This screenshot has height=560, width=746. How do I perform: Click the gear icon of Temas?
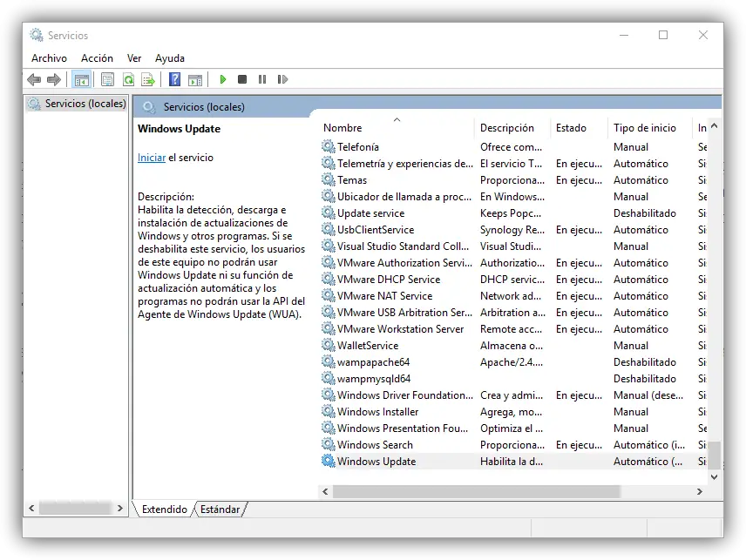coord(329,179)
